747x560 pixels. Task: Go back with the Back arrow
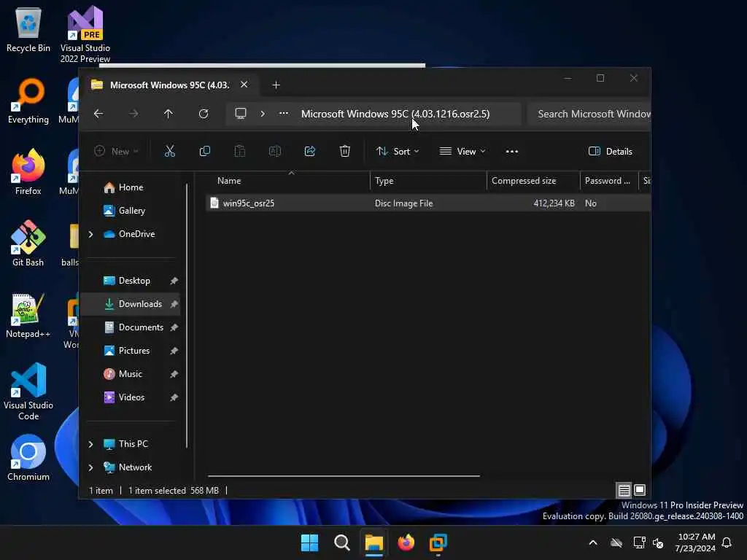(x=98, y=114)
